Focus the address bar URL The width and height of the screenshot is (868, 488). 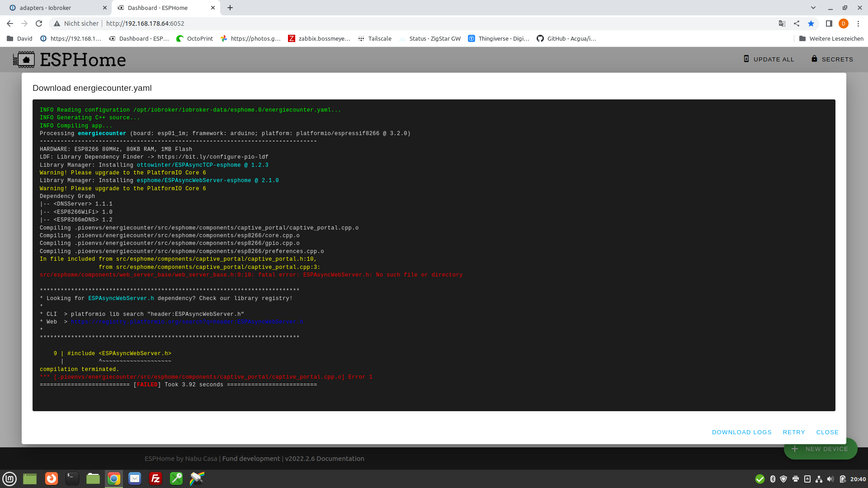click(x=145, y=23)
